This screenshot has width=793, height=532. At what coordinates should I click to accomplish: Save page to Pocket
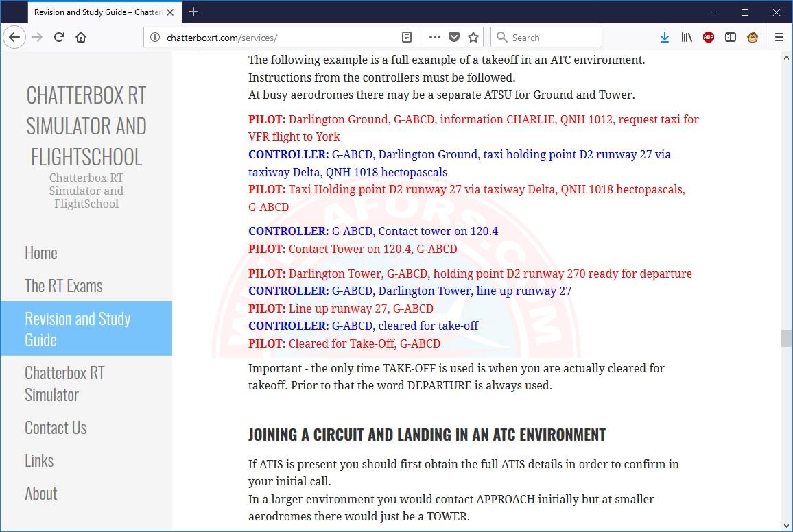454,37
